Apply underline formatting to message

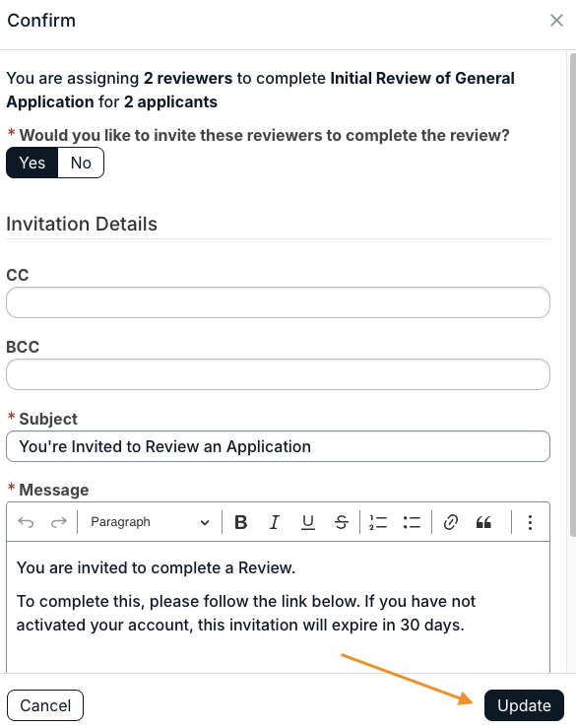click(308, 522)
